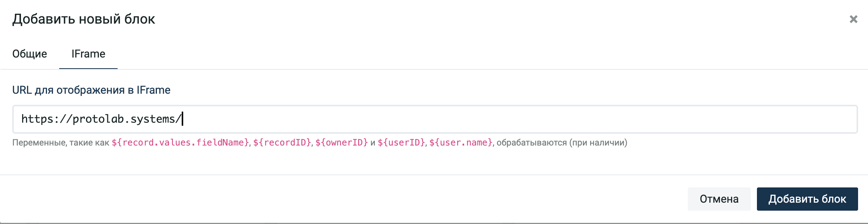Close the Добавить новый блок dialog
The width and height of the screenshot is (868, 224).
853,19
